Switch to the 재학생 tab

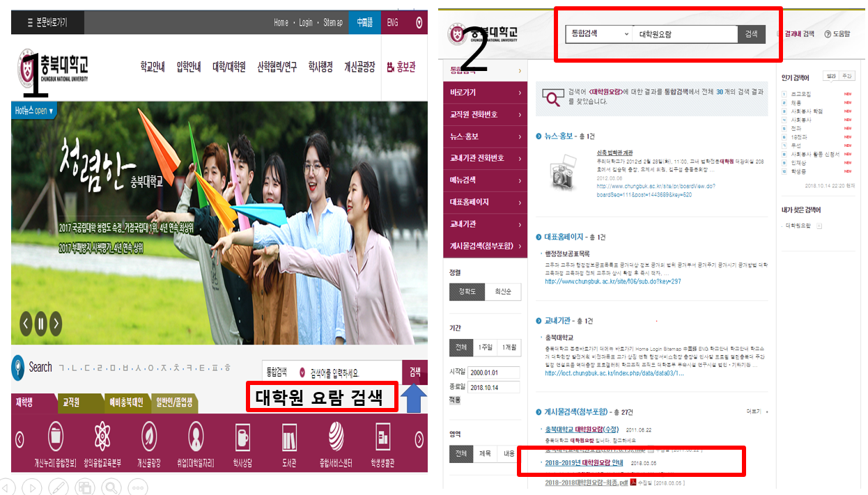coord(33,402)
